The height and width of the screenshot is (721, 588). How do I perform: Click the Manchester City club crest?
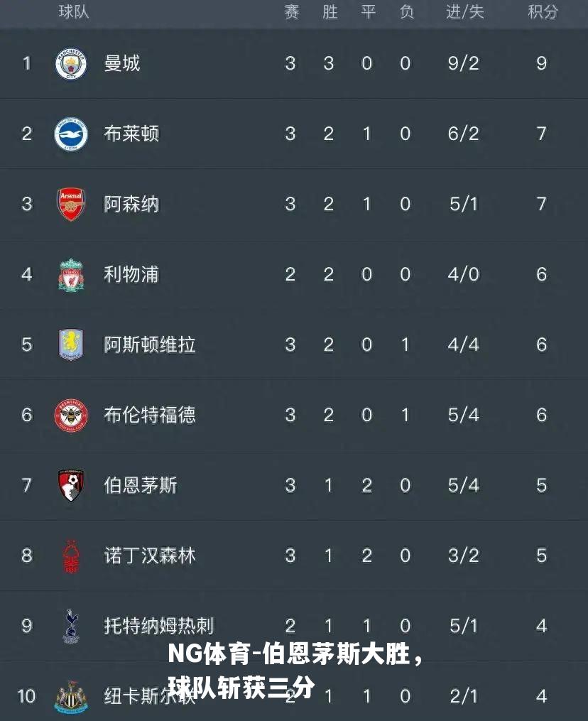point(71,63)
